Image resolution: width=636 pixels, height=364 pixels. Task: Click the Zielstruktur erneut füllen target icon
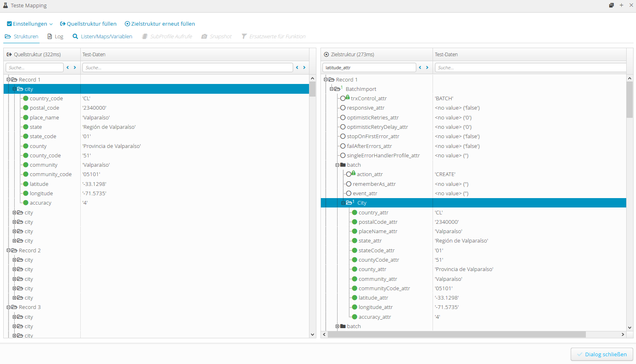coord(127,24)
